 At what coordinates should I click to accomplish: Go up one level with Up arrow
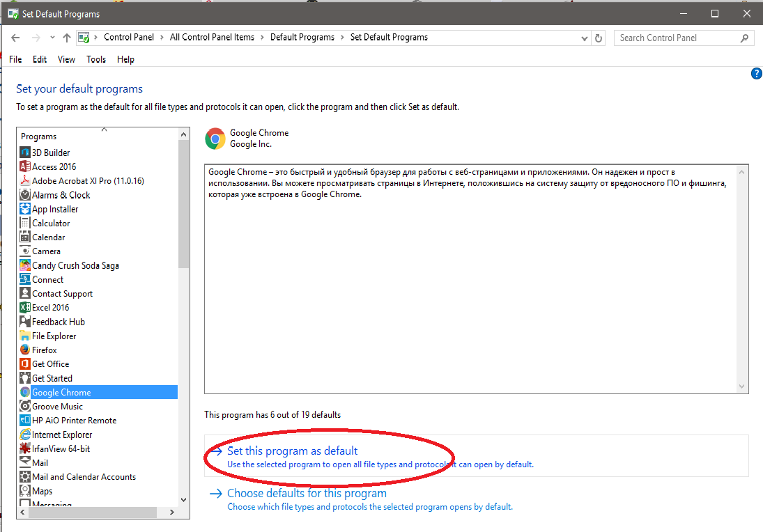[67, 38]
